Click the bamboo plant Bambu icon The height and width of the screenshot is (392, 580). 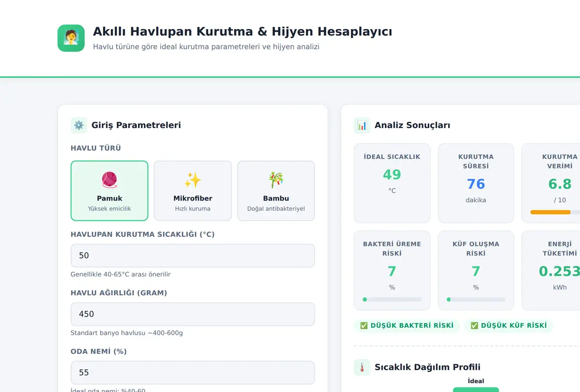click(x=276, y=180)
